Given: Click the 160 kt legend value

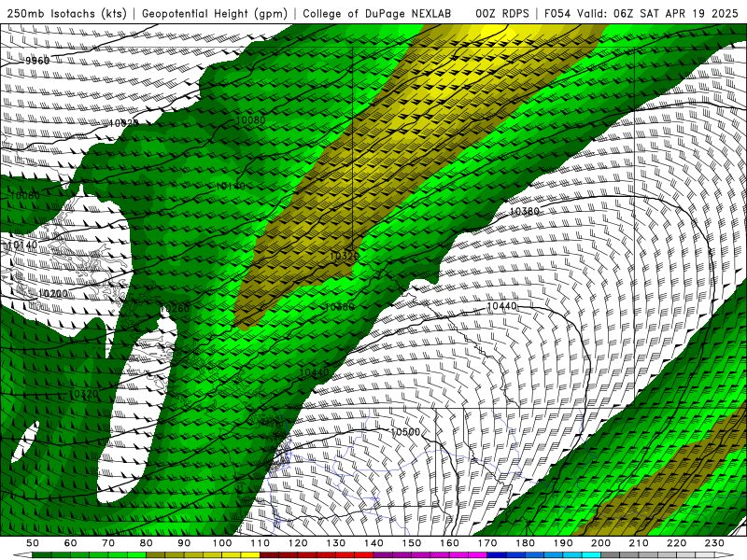Looking at the screenshot, I should pyautogui.click(x=449, y=543).
